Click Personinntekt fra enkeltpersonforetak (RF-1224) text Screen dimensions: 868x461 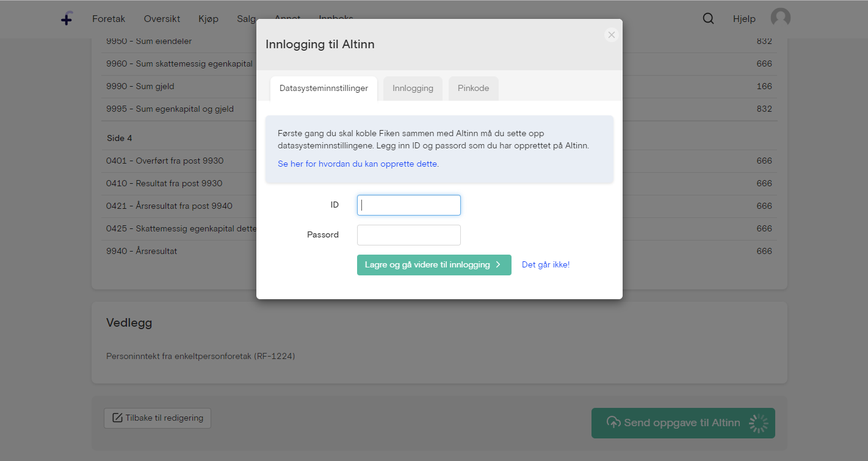click(x=201, y=356)
